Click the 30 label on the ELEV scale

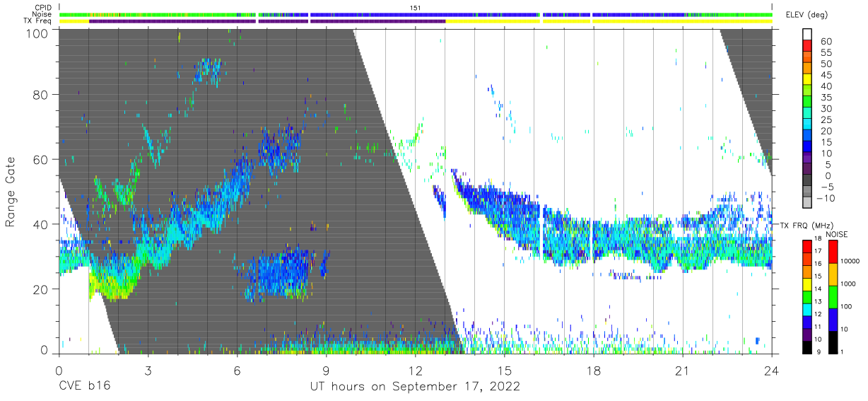coord(826,109)
